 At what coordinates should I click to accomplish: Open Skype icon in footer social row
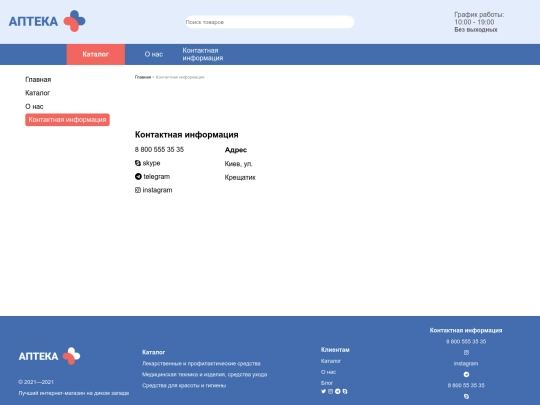pyautogui.click(x=345, y=391)
